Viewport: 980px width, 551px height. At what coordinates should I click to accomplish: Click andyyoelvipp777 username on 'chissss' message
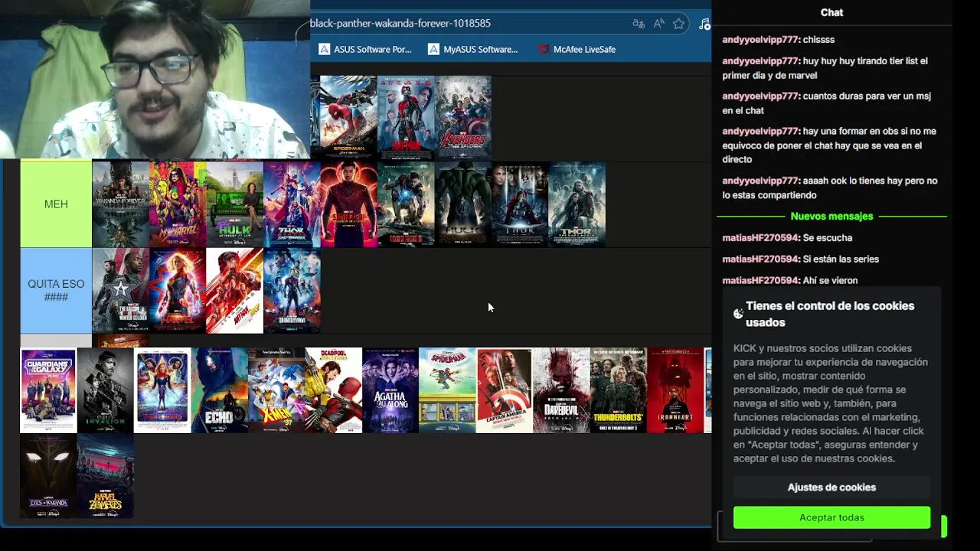pyautogui.click(x=760, y=40)
